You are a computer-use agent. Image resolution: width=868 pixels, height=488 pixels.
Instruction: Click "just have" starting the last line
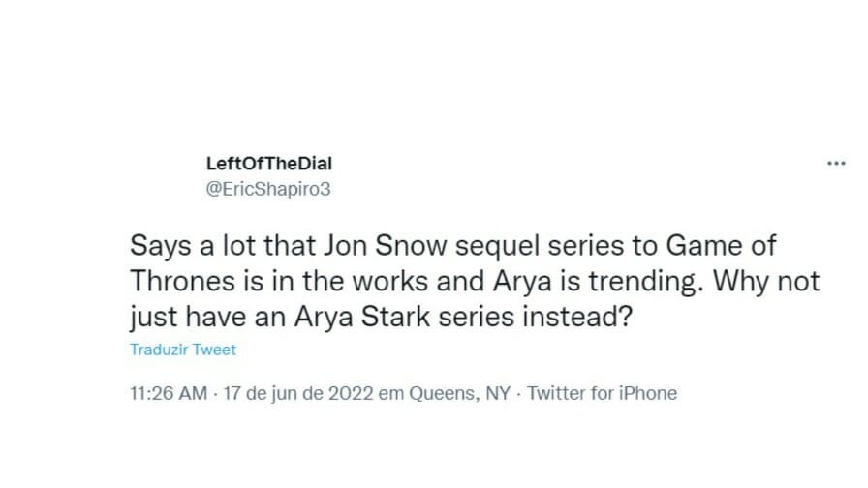click(172, 319)
